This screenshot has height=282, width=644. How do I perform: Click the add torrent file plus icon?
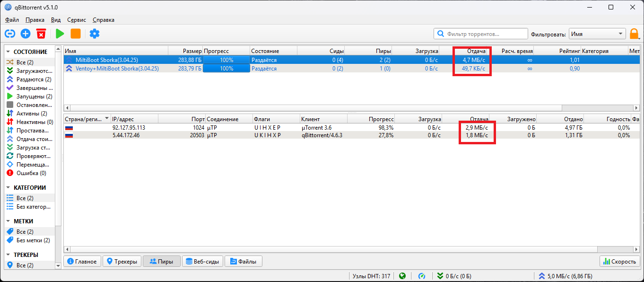click(26, 34)
